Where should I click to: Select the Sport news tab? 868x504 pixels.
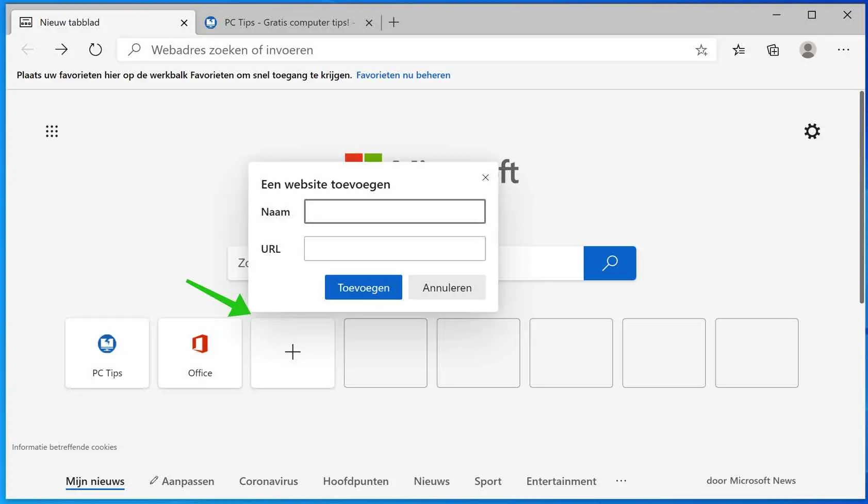tap(488, 481)
